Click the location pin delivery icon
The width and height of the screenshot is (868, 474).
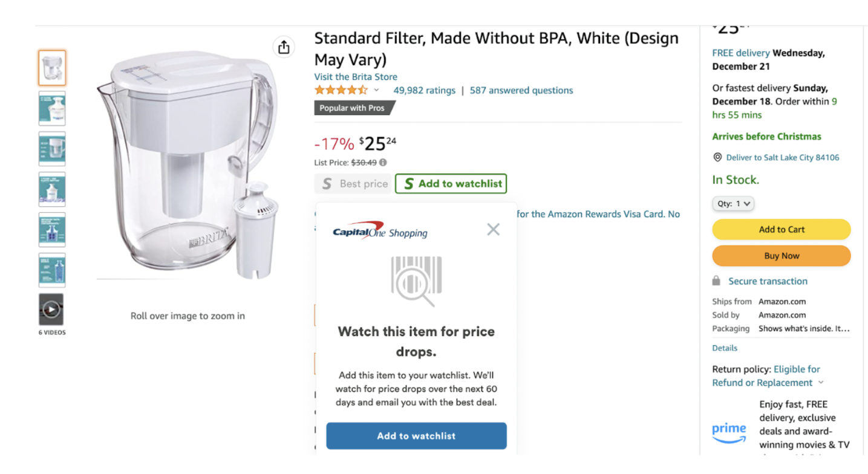tap(717, 157)
